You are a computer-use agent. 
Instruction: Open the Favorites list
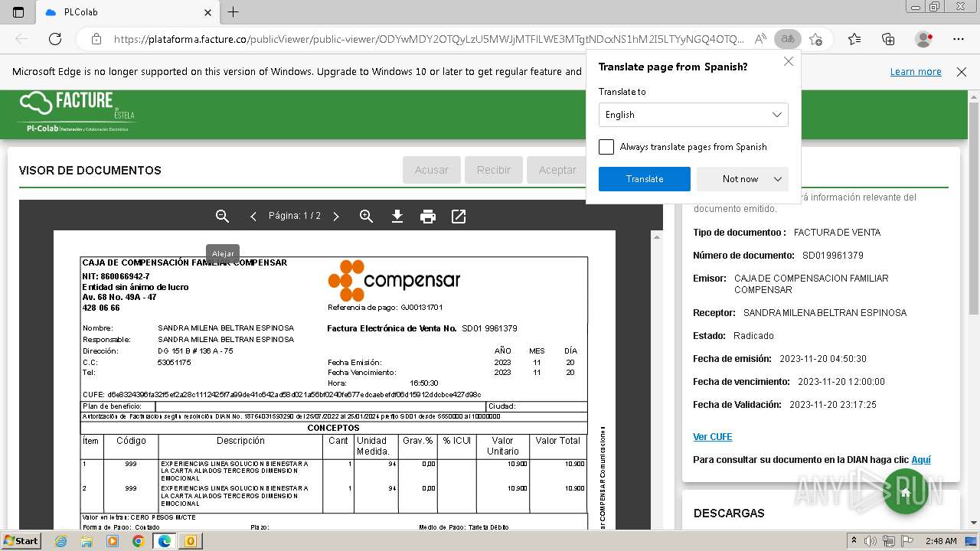point(854,39)
